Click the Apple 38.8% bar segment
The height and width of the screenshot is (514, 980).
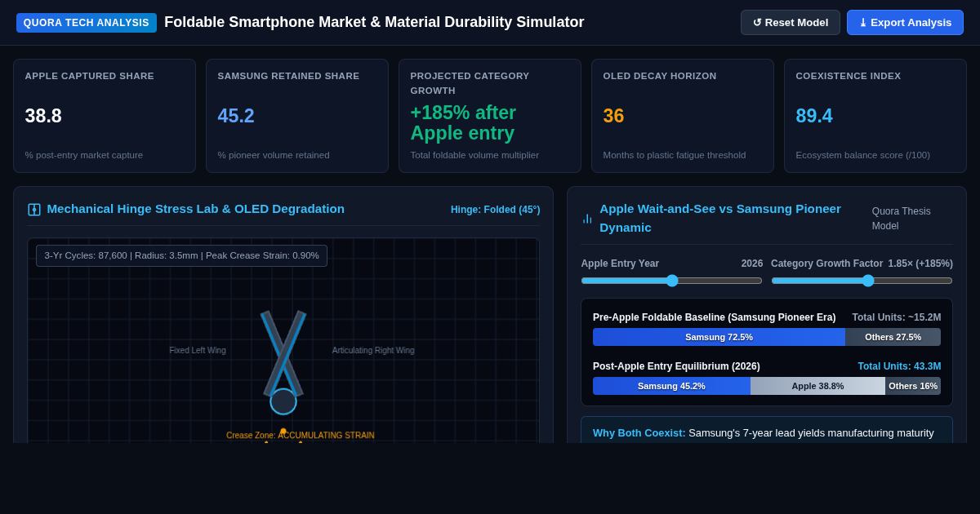click(x=817, y=386)
